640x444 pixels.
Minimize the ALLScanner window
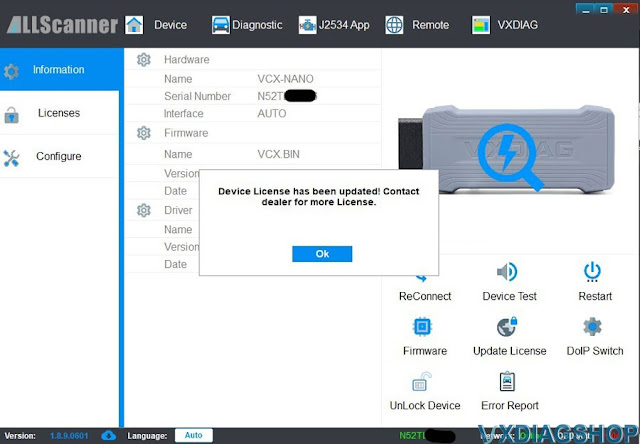pyautogui.click(x=586, y=9)
